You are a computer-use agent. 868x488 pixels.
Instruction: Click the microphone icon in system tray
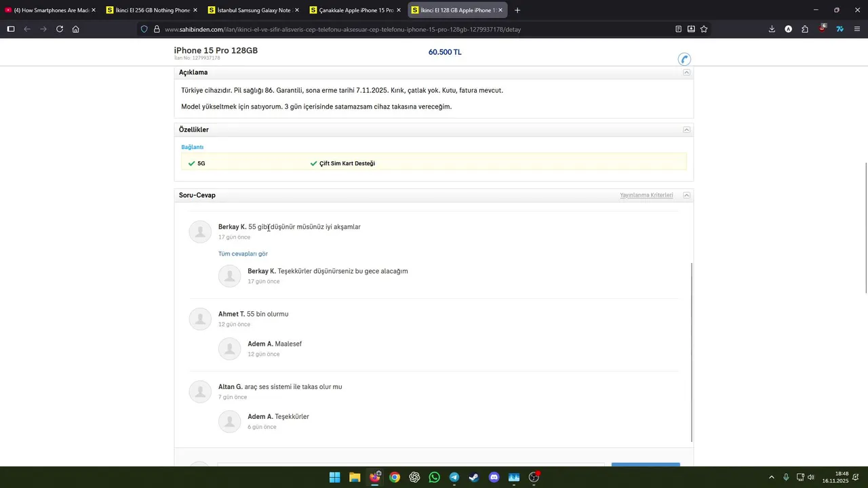pos(786,477)
